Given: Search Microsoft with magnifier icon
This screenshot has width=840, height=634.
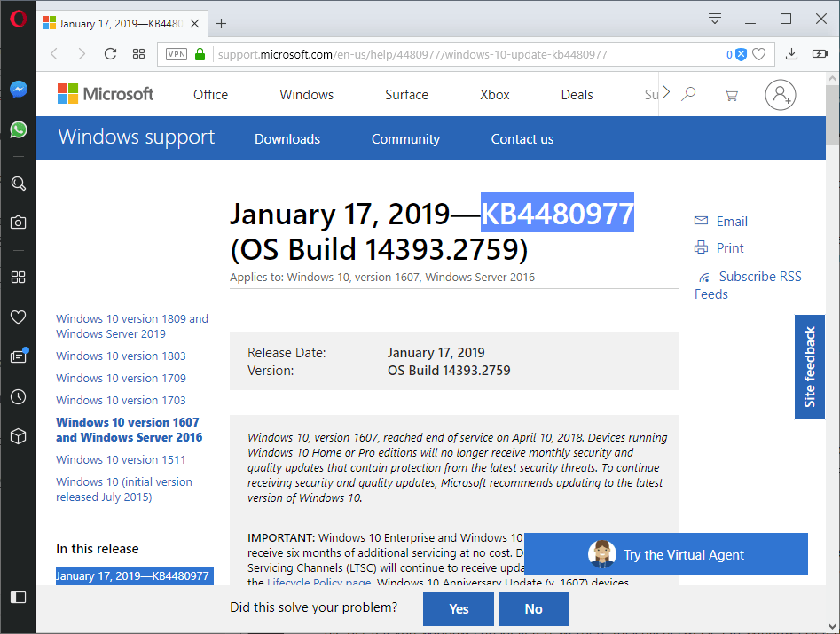Looking at the screenshot, I should 688,94.
